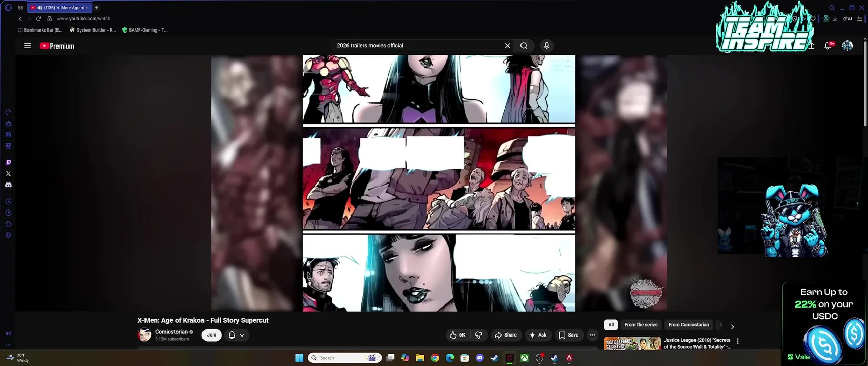Open Opera AI assistant button
The width and height of the screenshot is (868, 366).
point(847,19)
